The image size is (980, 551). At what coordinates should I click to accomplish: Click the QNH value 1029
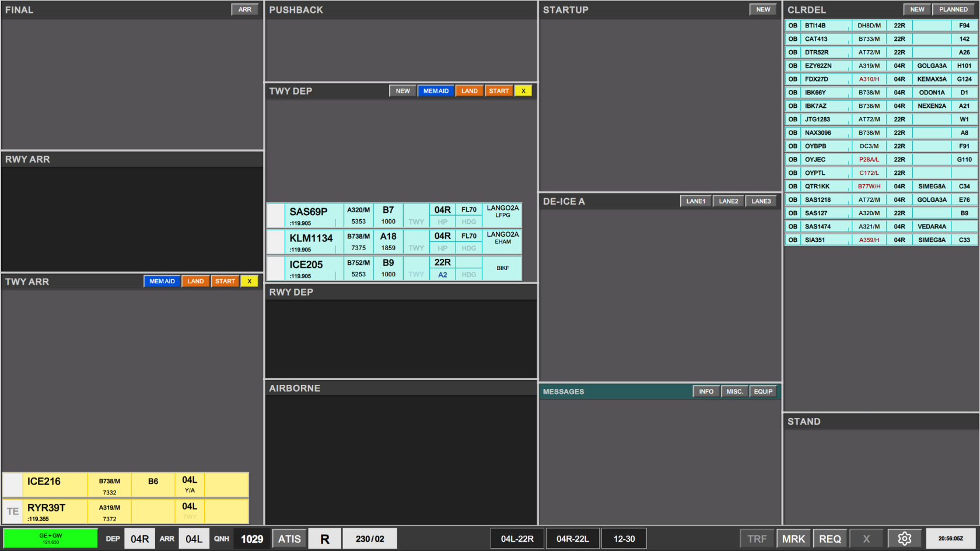coord(252,539)
